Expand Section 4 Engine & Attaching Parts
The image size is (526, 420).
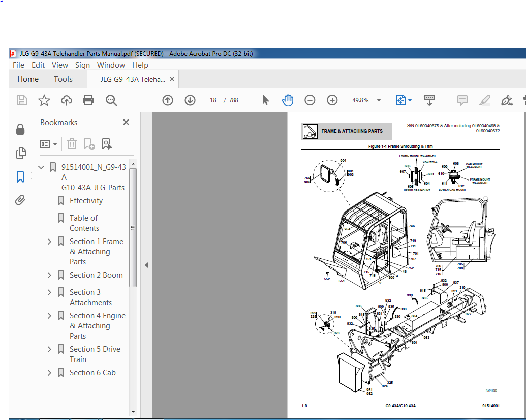tap(49, 316)
